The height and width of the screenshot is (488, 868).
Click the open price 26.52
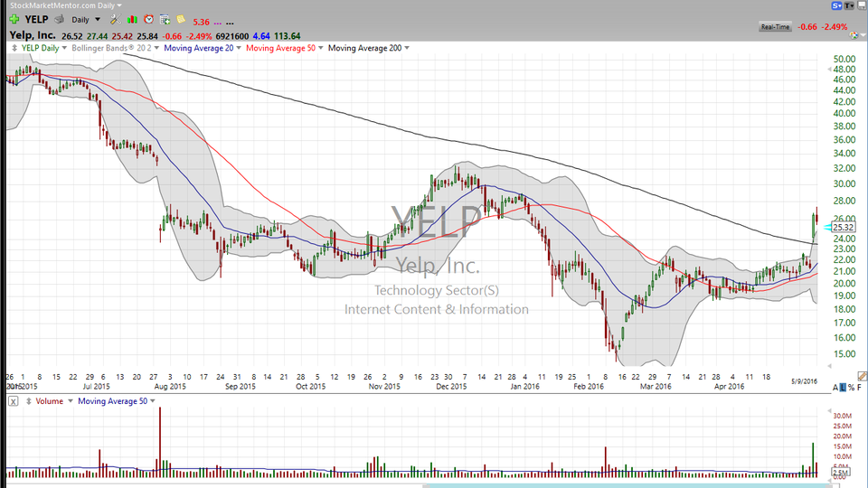point(72,36)
